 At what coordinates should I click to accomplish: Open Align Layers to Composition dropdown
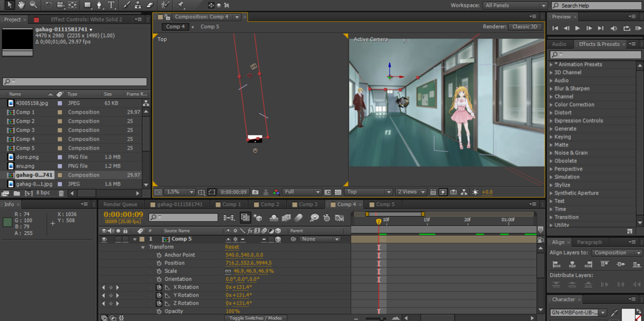(618, 253)
